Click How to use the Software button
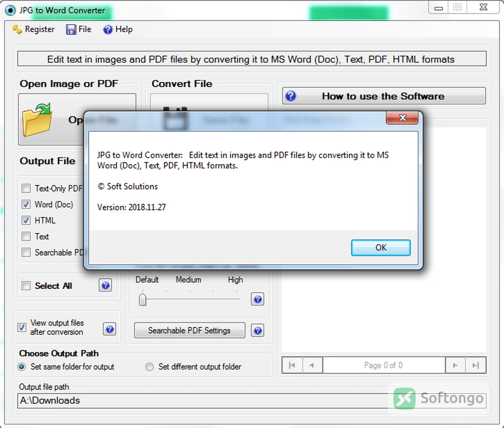Screen dimensions: 504x428 pyautogui.click(x=384, y=96)
